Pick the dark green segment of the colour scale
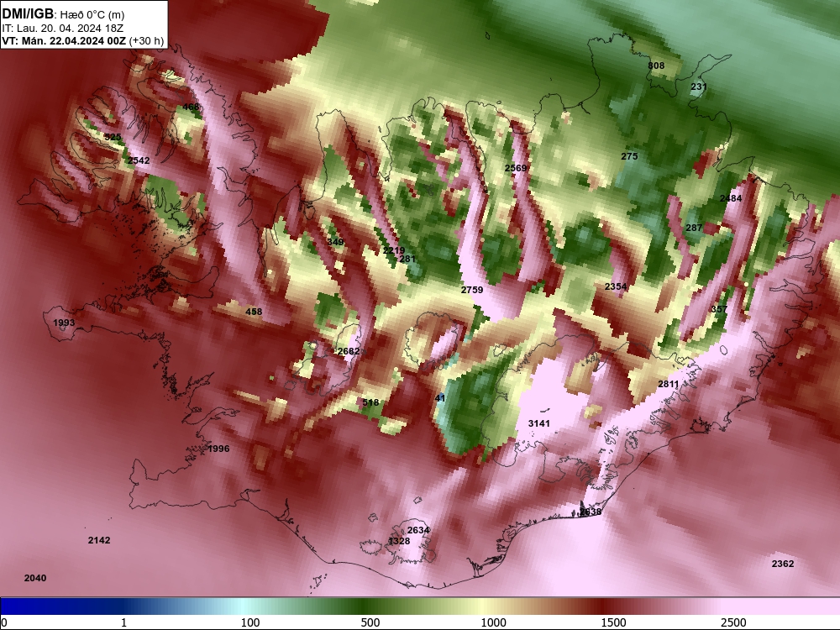Image resolution: width=840 pixels, height=630 pixels. (365, 606)
